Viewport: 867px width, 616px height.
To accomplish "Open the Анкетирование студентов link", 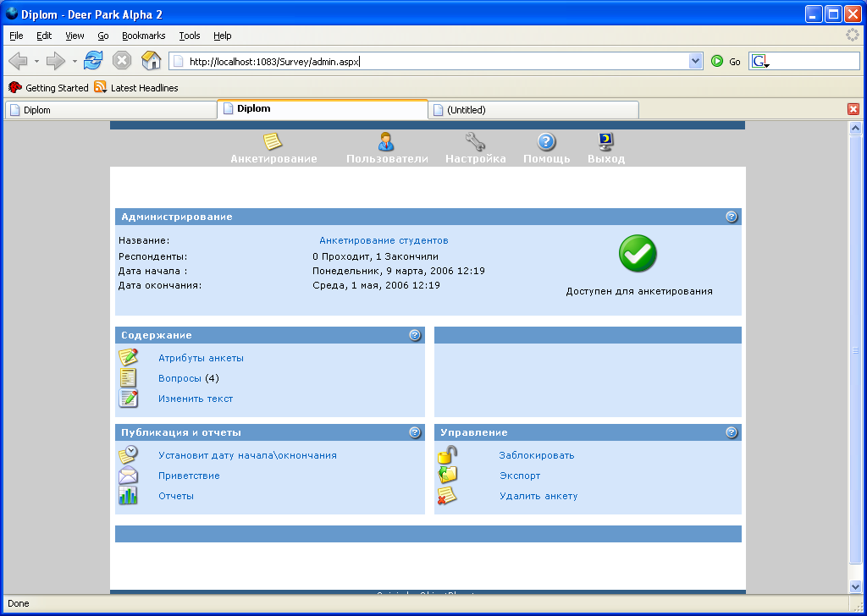I will (384, 240).
